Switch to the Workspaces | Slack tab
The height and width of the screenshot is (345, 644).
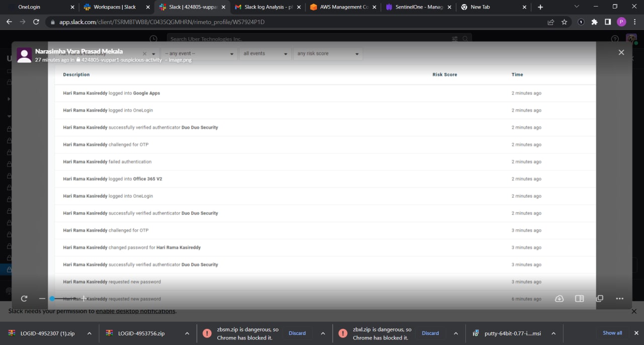pos(116,7)
